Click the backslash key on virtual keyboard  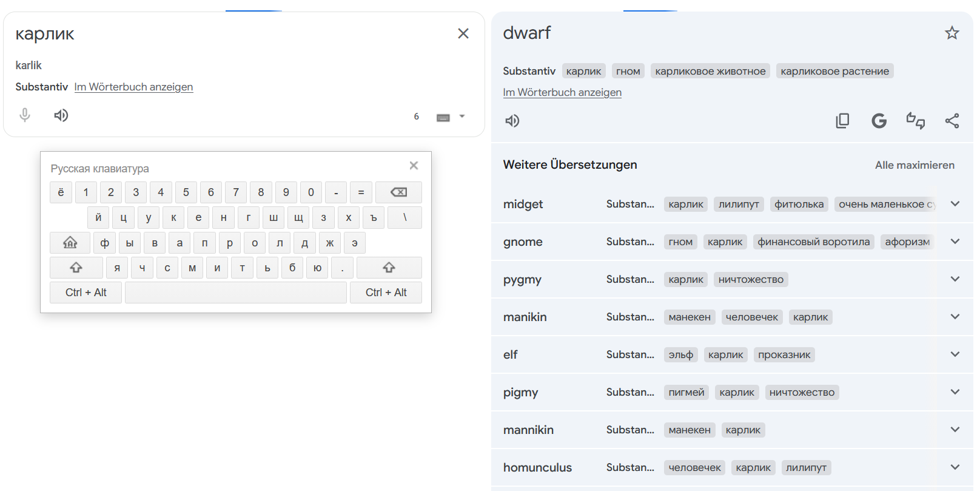[404, 217]
